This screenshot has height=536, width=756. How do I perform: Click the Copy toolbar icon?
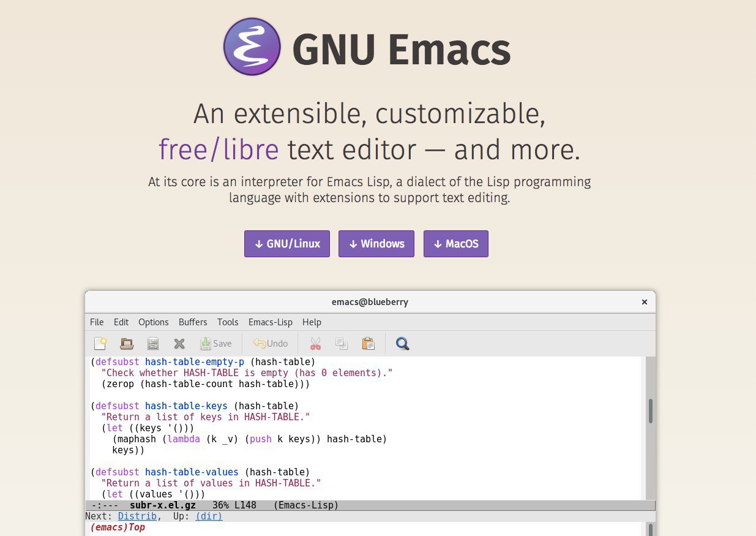[x=342, y=344]
